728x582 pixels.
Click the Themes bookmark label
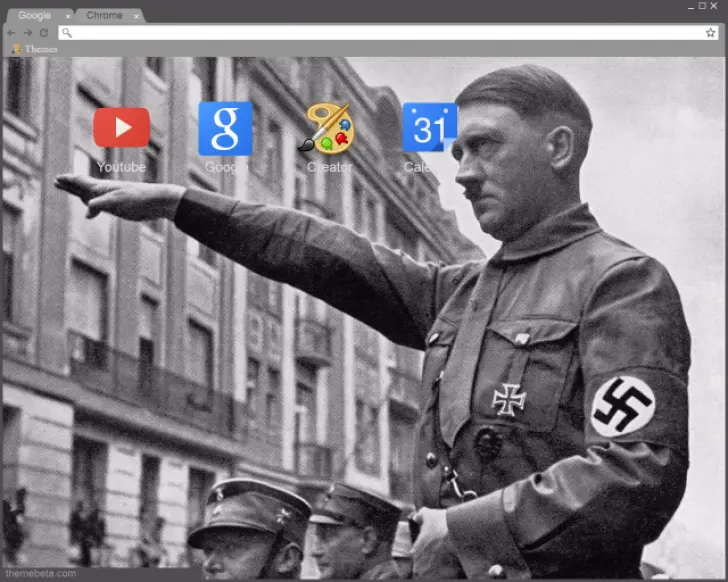[x=41, y=49]
